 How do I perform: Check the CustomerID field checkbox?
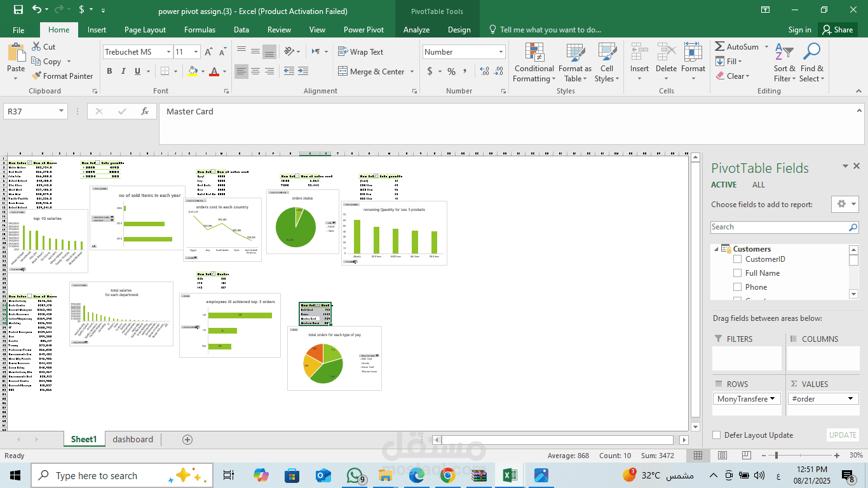tap(738, 259)
